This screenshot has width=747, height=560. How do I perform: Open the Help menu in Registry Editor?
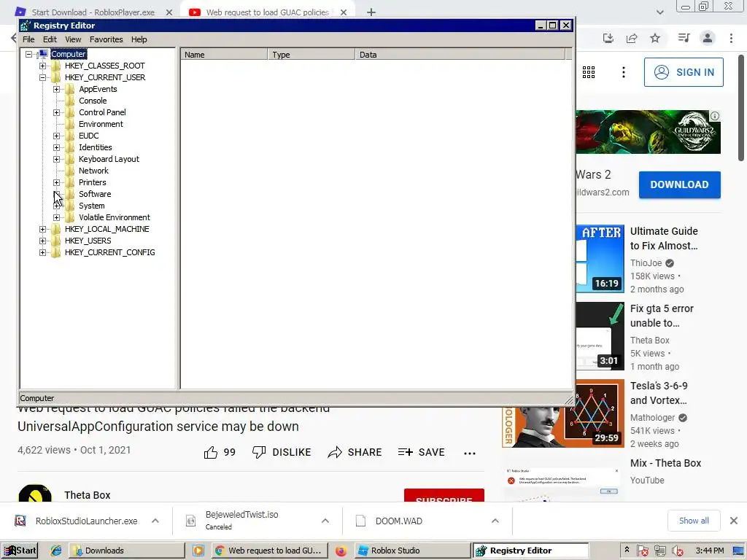[139, 39]
